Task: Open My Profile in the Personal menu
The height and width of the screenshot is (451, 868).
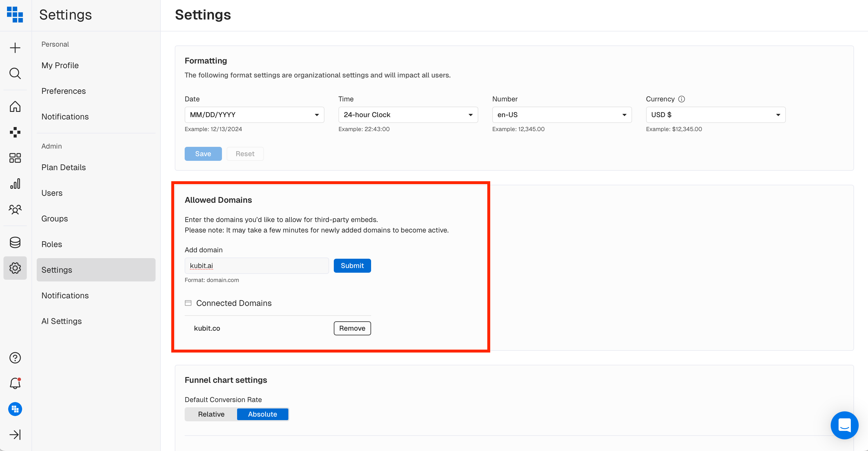Action: click(x=60, y=65)
